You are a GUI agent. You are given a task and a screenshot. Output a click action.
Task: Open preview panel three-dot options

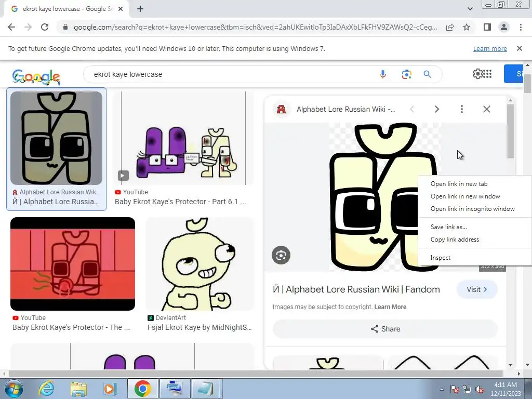(461, 109)
